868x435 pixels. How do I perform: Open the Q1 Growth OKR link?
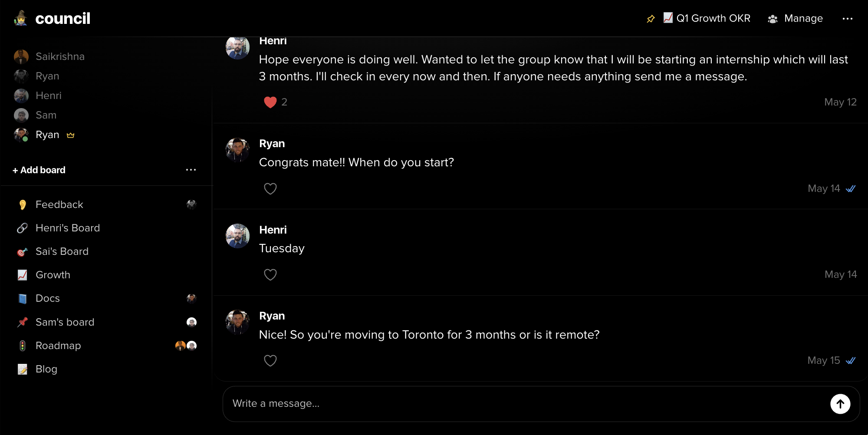pyautogui.click(x=707, y=18)
